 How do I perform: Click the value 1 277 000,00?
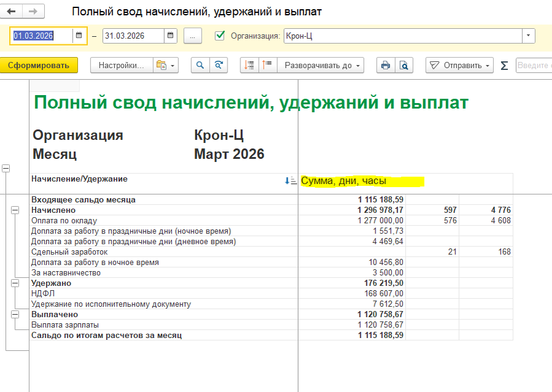coord(380,220)
